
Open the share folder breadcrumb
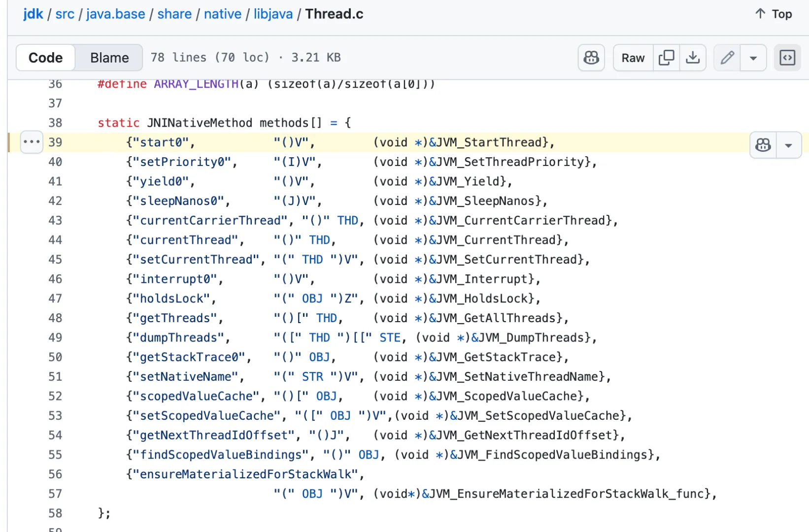click(x=174, y=14)
